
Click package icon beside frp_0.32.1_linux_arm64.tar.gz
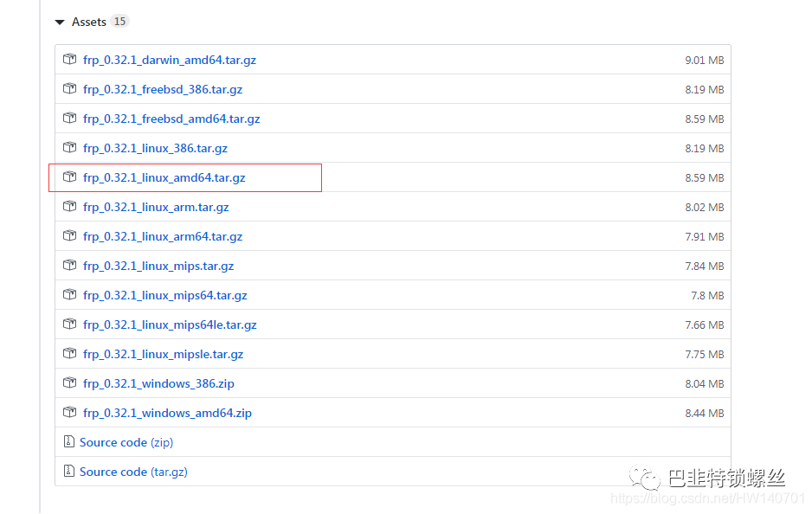[69, 236]
